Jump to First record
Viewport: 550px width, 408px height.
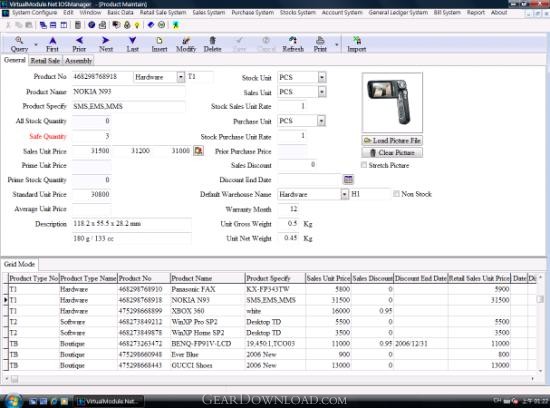pos(52,44)
